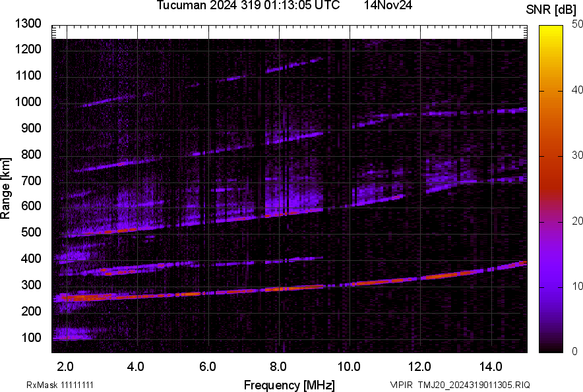The height and width of the screenshot is (392, 583).
Task: Click the 8.0 frequency tick label
Action: tap(278, 367)
